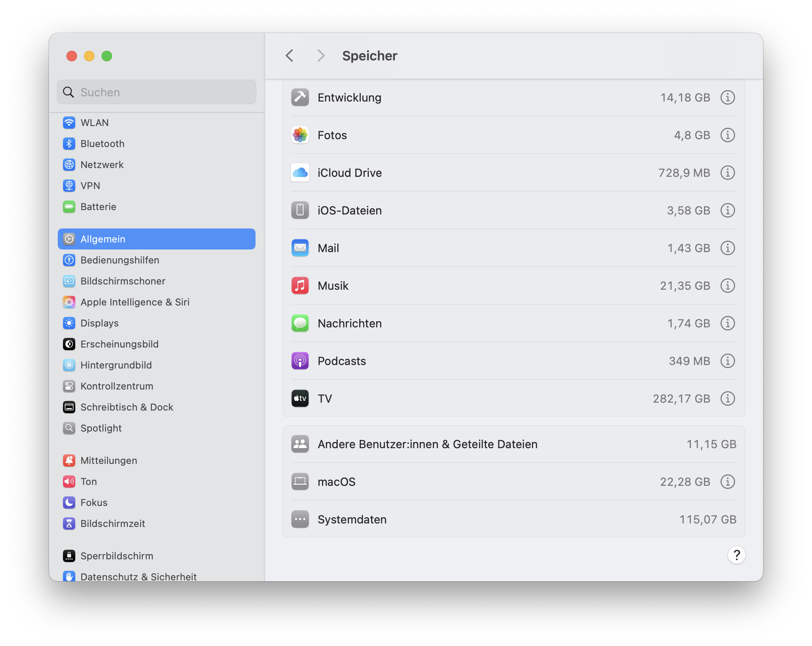Click the Allgemein gear icon in the sidebar
The width and height of the screenshot is (812, 646).
click(x=69, y=239)
